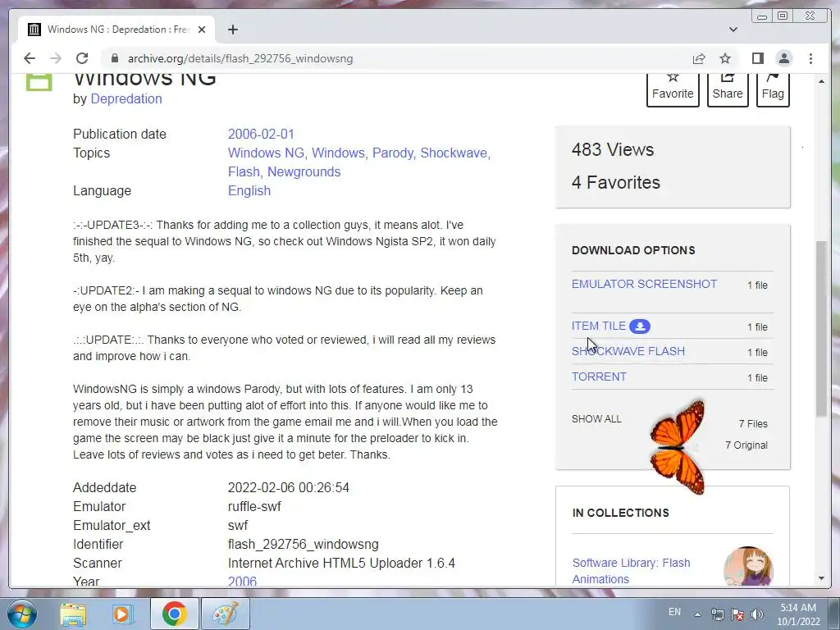Image resolution: width=840 pixels, height=630 pixels.
Task: Open the Chrome profile avatar
Action: (783, 58)
